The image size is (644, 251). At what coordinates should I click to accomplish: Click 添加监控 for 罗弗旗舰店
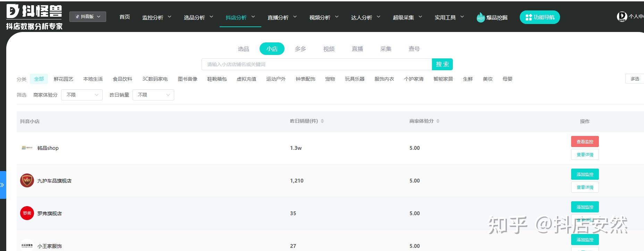(x=585, y=207)
